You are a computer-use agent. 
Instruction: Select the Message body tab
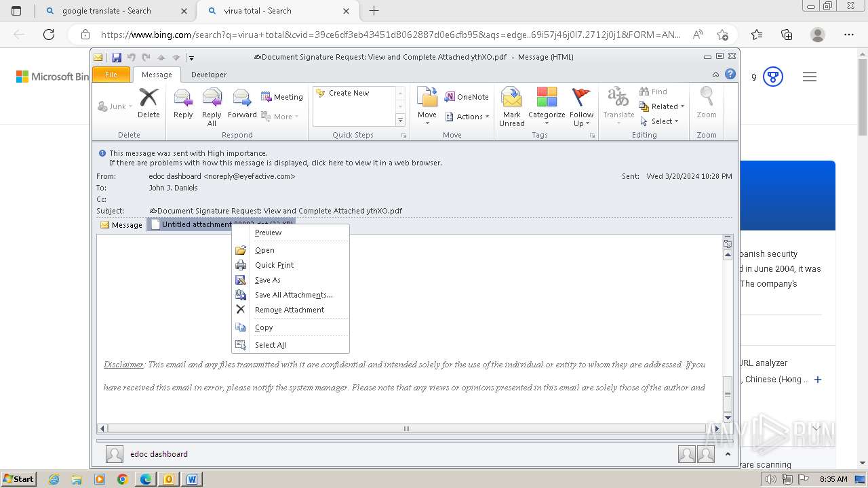[121, 225]
